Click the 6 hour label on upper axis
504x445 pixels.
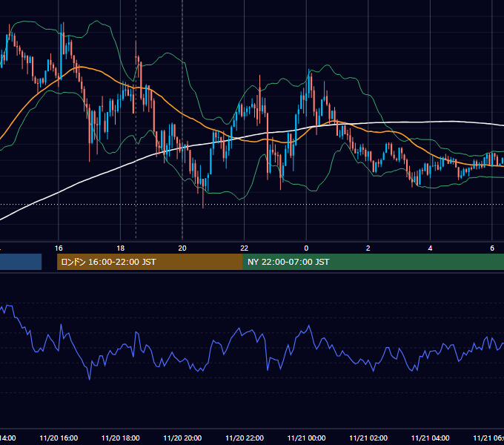pos(492,248)
